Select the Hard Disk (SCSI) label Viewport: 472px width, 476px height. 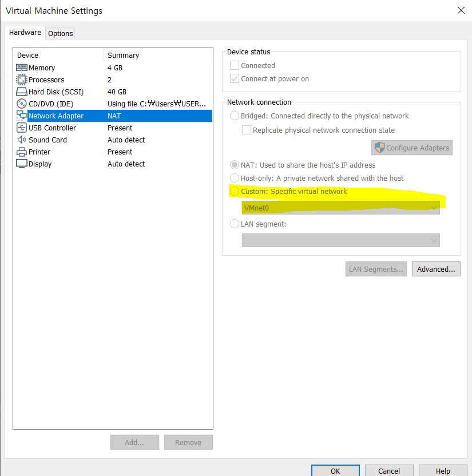56,92
